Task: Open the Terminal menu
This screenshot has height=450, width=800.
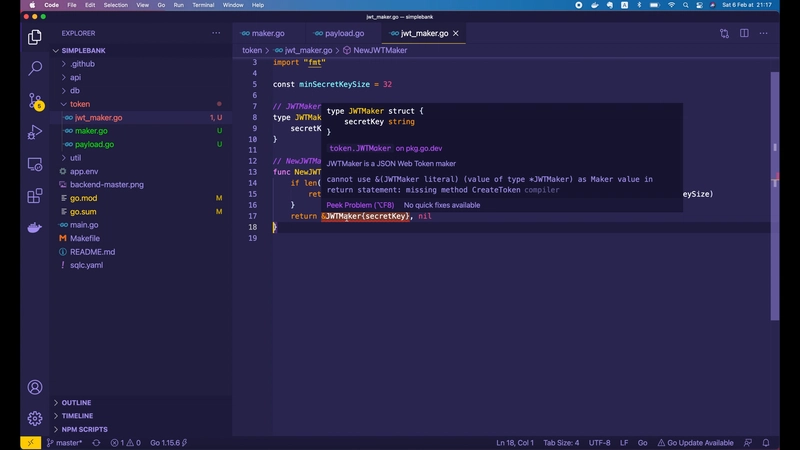Action: tap(203, 5)
